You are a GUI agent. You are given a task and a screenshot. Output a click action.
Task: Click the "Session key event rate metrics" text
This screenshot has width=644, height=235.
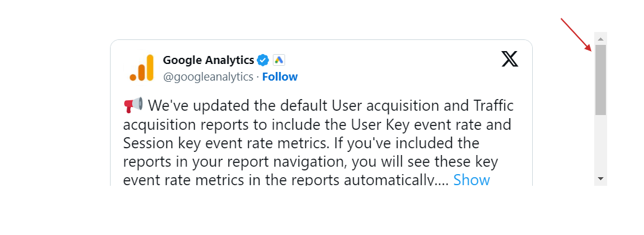(x=226, y=143)
